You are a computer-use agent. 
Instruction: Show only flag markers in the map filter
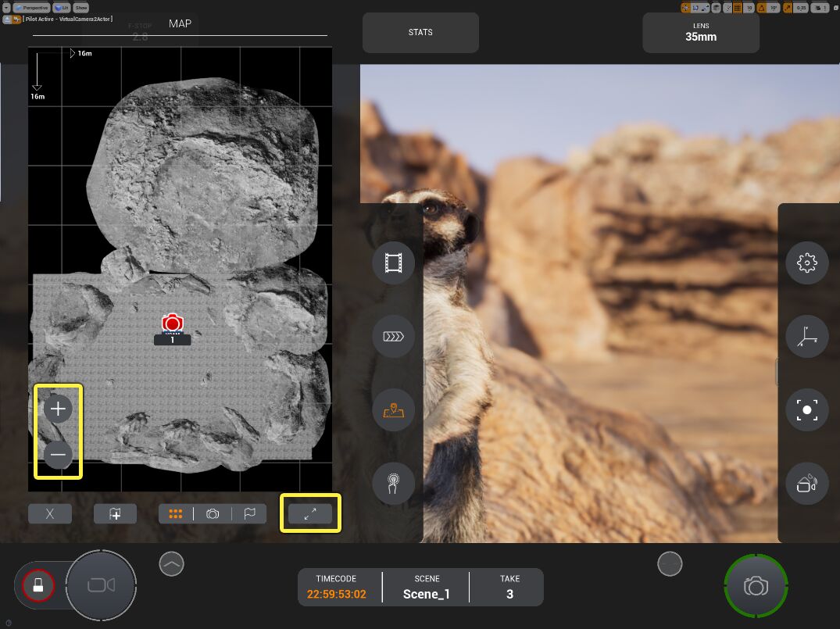[x=250, y=513]
